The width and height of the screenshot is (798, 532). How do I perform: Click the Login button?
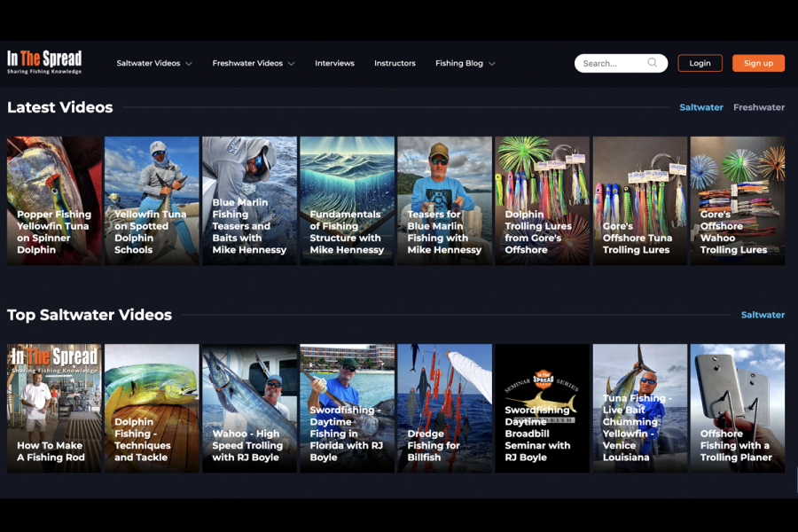700,63
